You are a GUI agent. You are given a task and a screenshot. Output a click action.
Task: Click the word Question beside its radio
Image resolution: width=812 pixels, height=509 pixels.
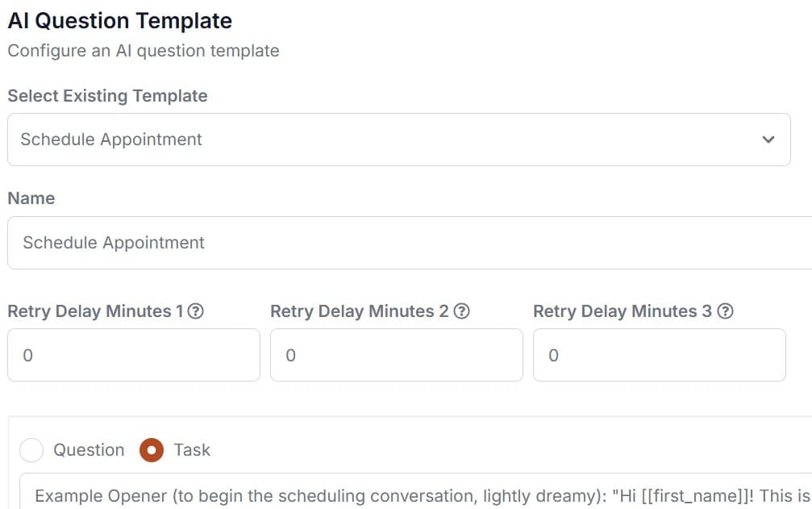[x=89, y=450]
